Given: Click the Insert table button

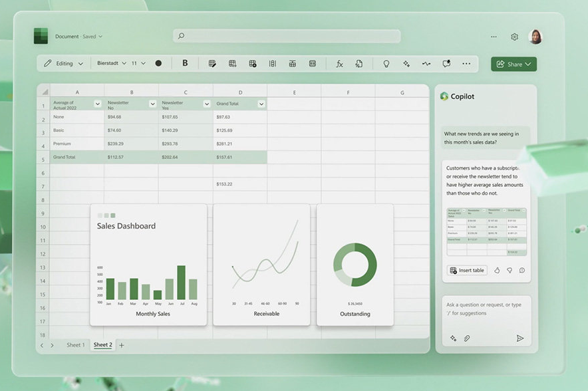Looking at the screenshot, I should tap(467, 270).
